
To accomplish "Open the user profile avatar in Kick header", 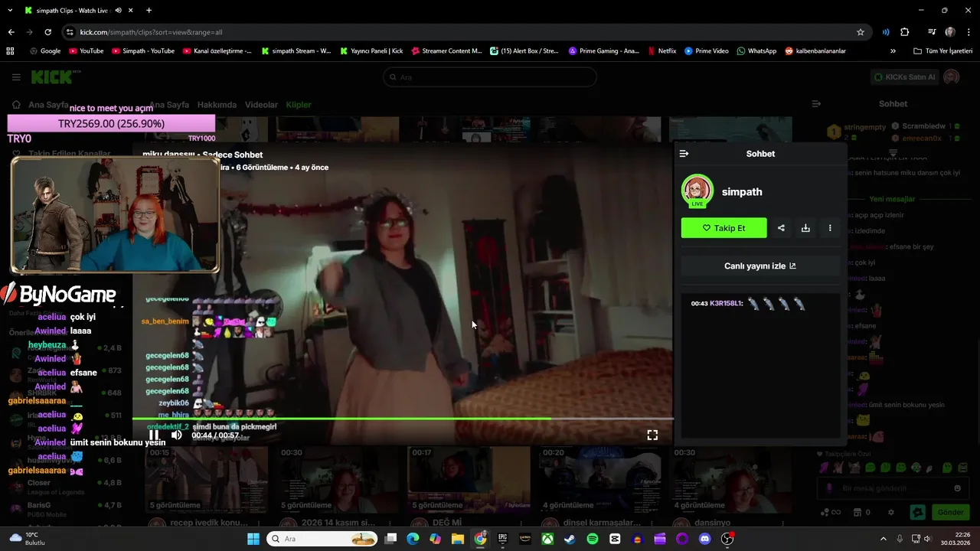I will [952, 77].
